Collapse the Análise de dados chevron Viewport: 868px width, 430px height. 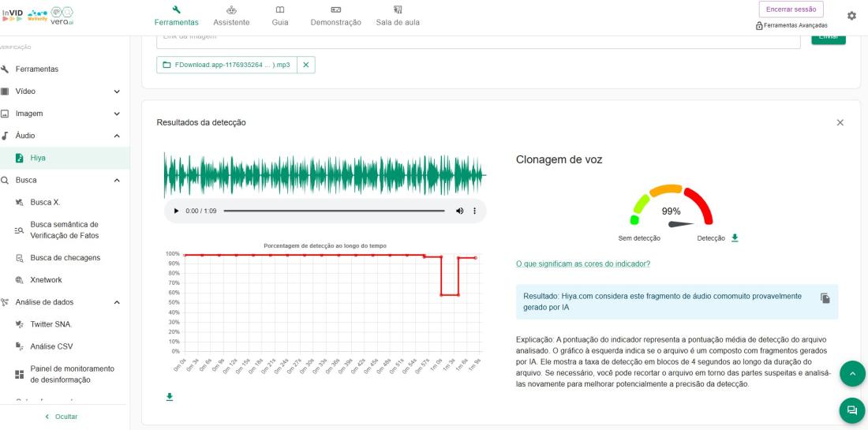pos(117,302)
